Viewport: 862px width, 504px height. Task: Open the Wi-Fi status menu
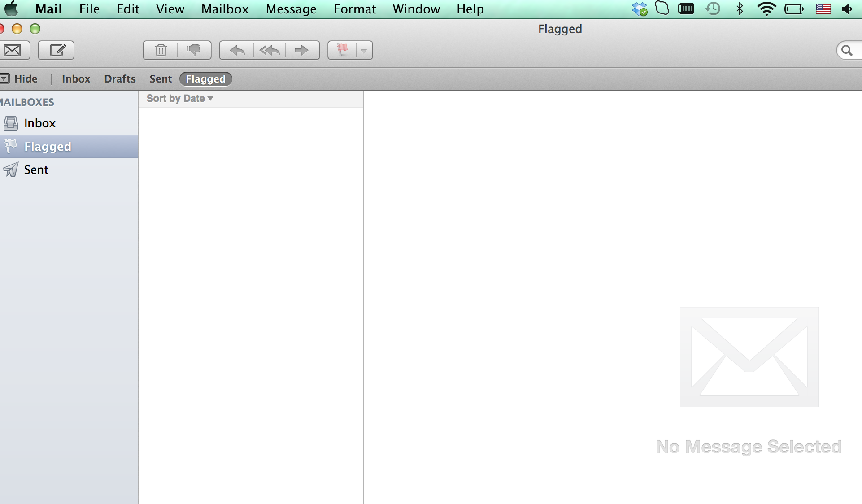point(766,9)
